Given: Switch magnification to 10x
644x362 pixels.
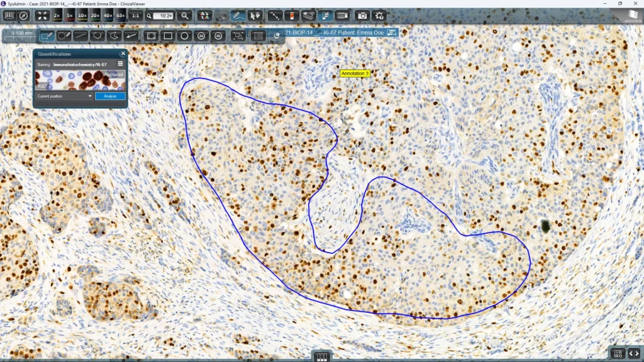Looking at the screenshot, I should pyautogui.click(x=82, y=16).
